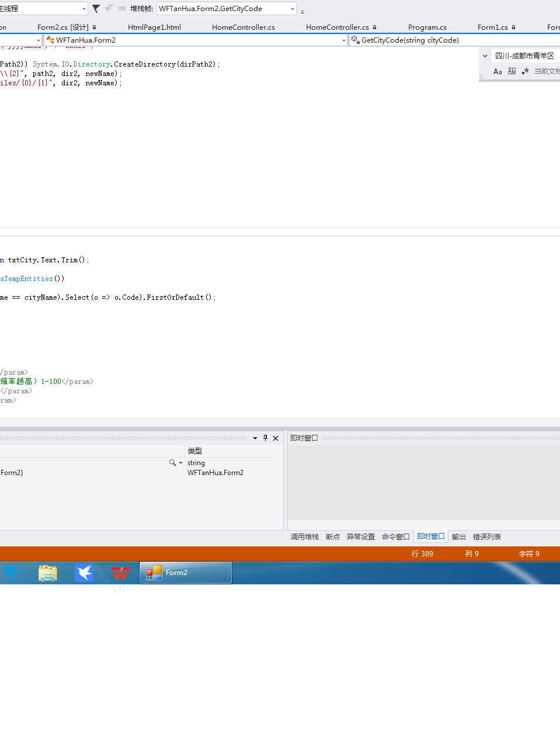
Task: Show the Error List (错误列表) tab
Action: 487,537
